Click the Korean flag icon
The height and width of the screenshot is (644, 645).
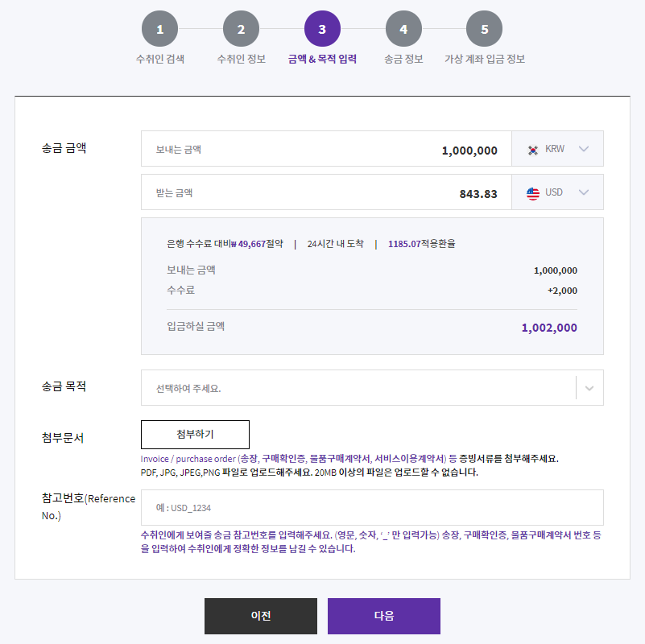pyautogui.click(x=533, y=150)
